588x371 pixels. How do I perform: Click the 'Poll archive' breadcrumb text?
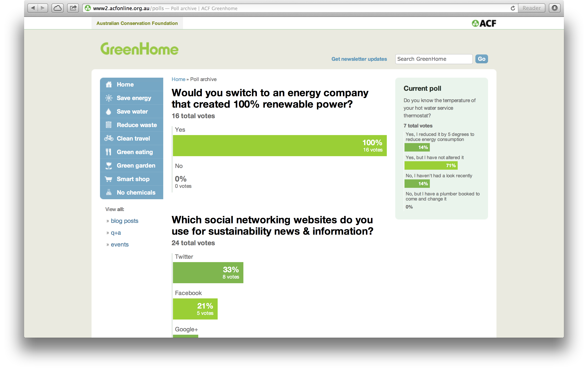(203, 79)
